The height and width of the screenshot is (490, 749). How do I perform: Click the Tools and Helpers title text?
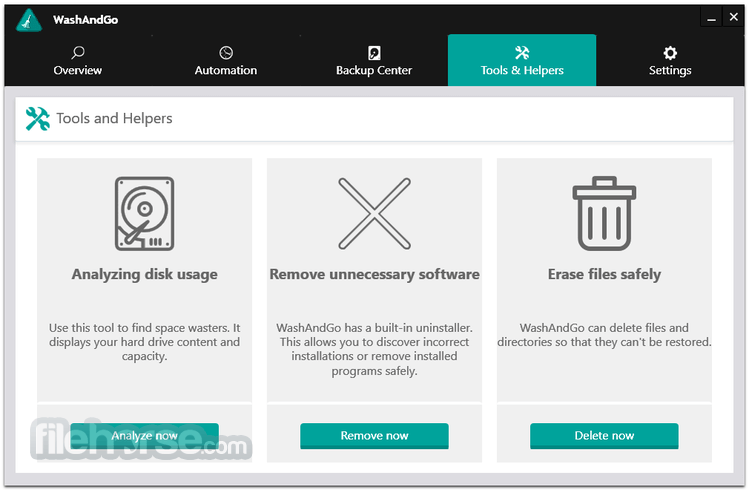(x=114, y=118)
